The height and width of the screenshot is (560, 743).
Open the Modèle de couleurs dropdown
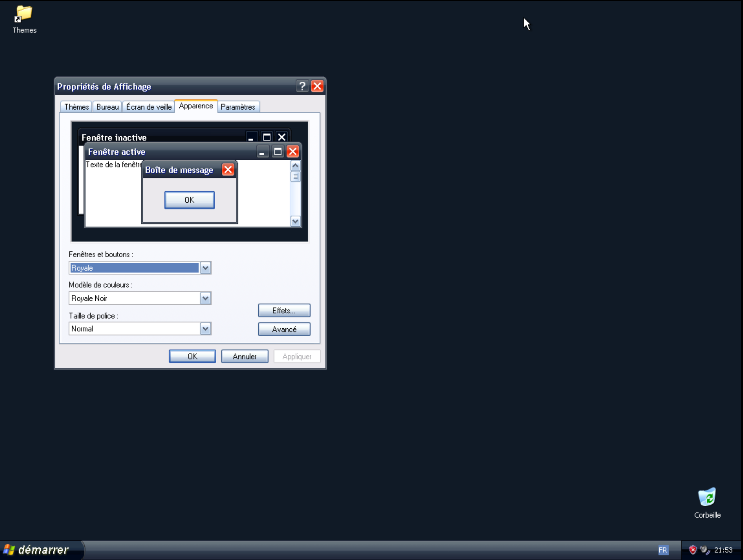[x=205, y=299]
